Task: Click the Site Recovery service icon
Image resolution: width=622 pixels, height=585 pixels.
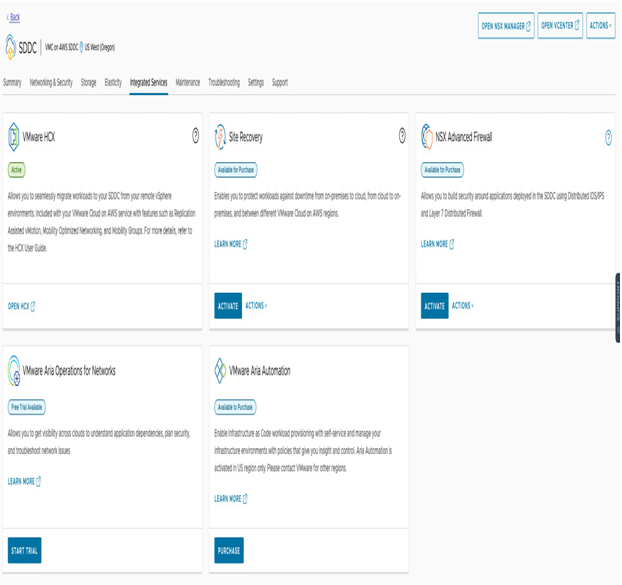Action: coord(220,137)
